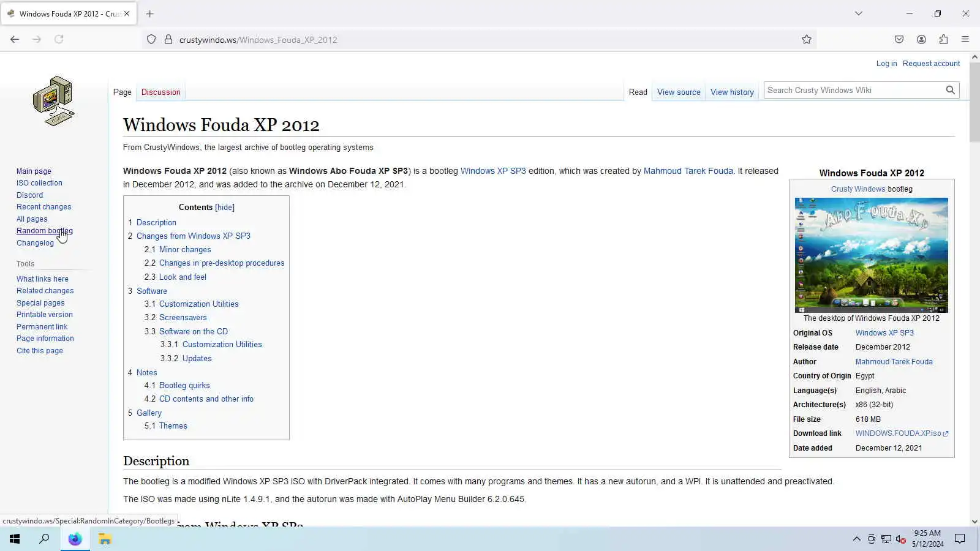
Task: Select the Read tab
Action: 638,92
